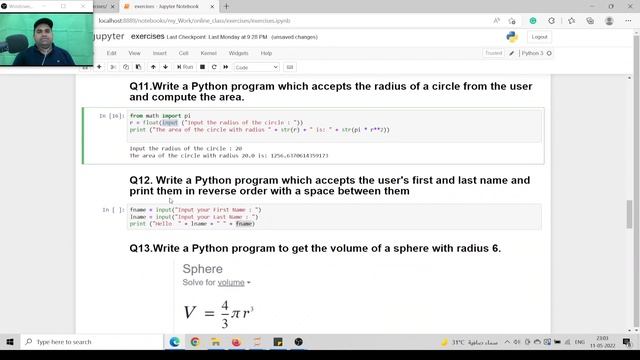Cut the selected cell with scissors icon
The image size is (640, 360).
pyautogui.click(x=113, y=67)
